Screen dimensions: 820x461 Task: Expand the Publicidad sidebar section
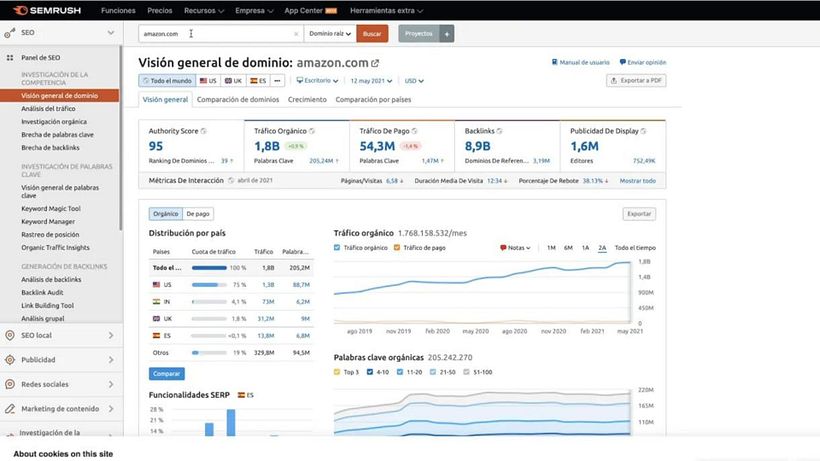111,360
